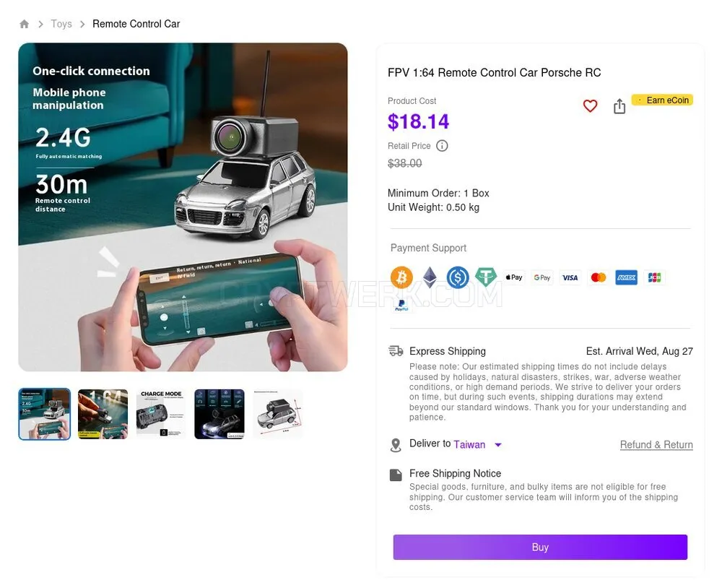722x588 pixels.
Task: Open the Taiwan destination selector
Action: coord(469,444)
